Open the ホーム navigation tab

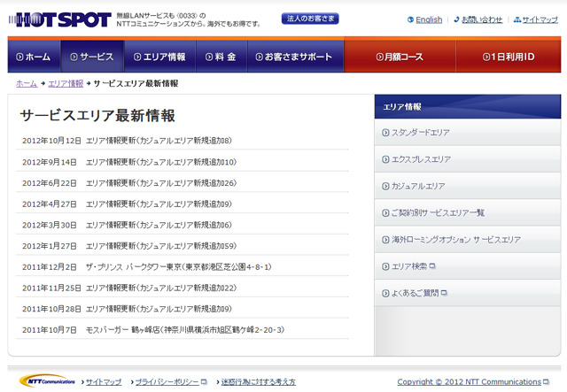(34, 57)
